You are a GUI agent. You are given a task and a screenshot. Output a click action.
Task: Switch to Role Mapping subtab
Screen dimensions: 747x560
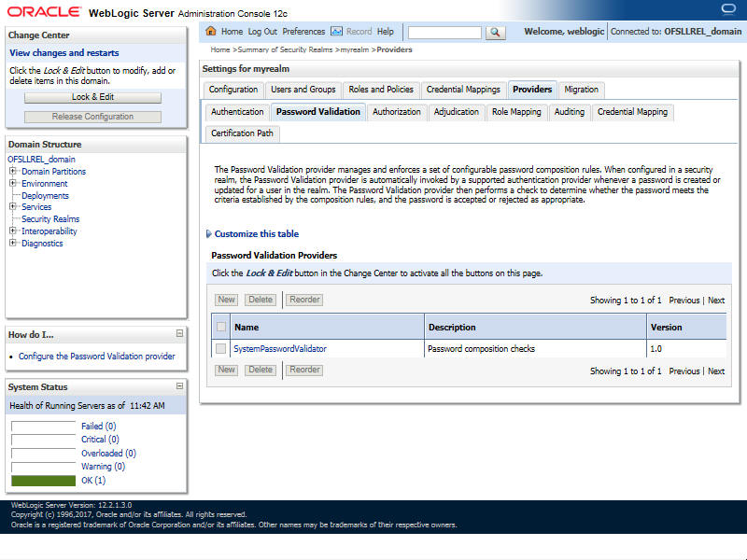516,112
